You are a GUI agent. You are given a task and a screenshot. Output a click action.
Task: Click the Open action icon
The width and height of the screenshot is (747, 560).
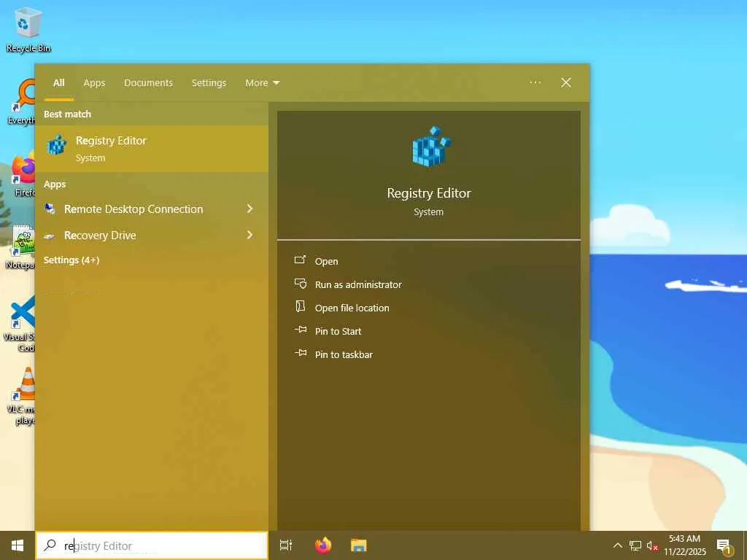click(x=300, y=260)
